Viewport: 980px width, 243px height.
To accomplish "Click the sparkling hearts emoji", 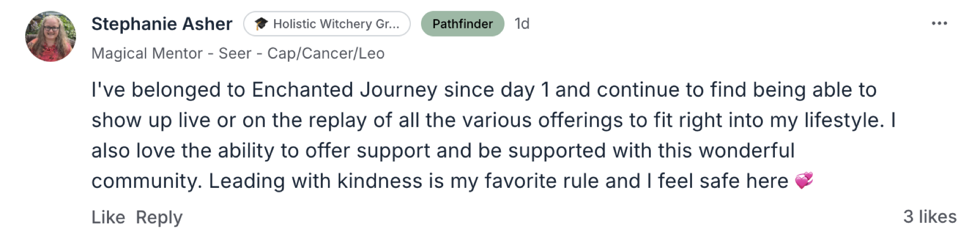I will point(804,181).
